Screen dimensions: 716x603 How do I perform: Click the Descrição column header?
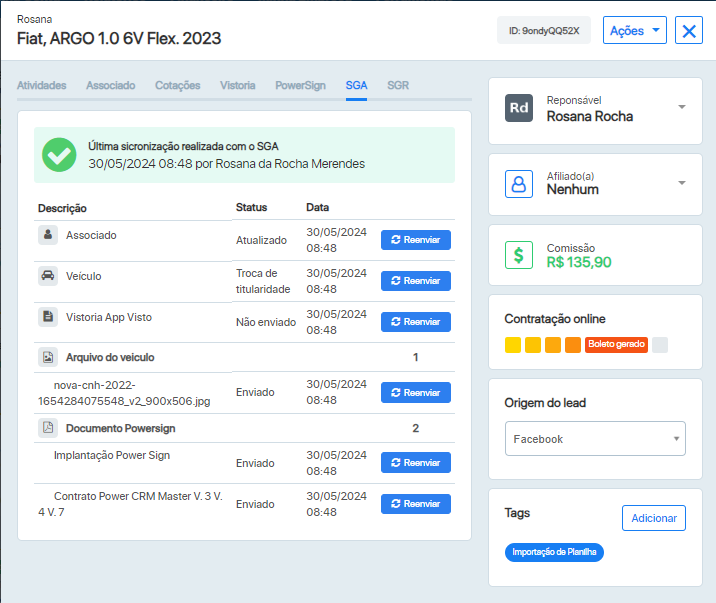(62, 208)
